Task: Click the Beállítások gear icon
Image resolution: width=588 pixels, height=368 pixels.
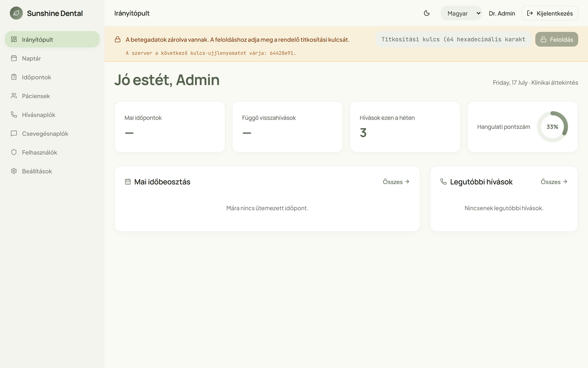Action: pos(14,171)
